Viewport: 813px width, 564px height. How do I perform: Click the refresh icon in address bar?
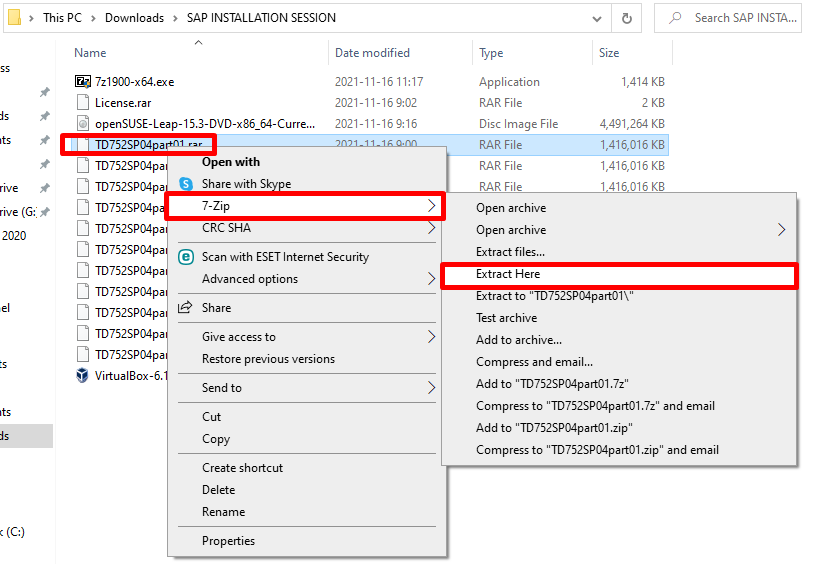coord(626,18)
